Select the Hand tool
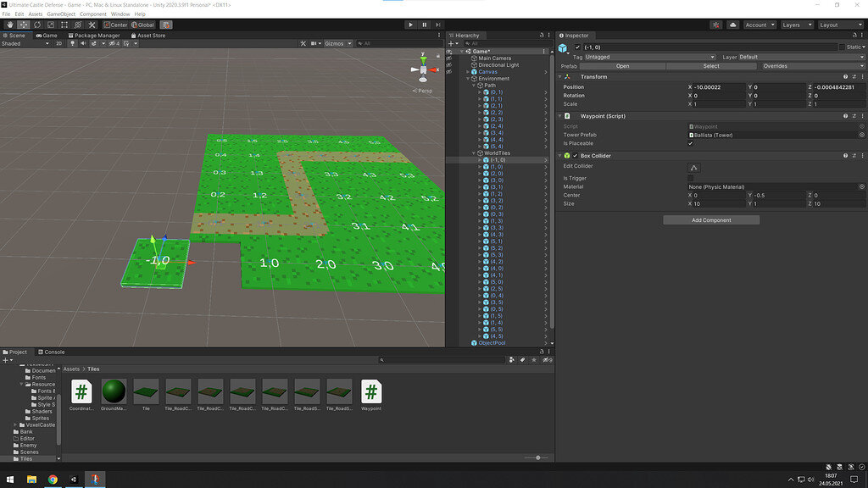 pos(10,25)
